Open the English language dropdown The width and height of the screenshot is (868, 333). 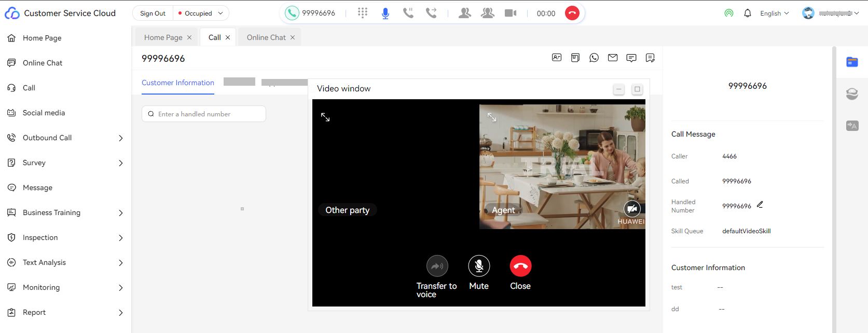point(774,13)
